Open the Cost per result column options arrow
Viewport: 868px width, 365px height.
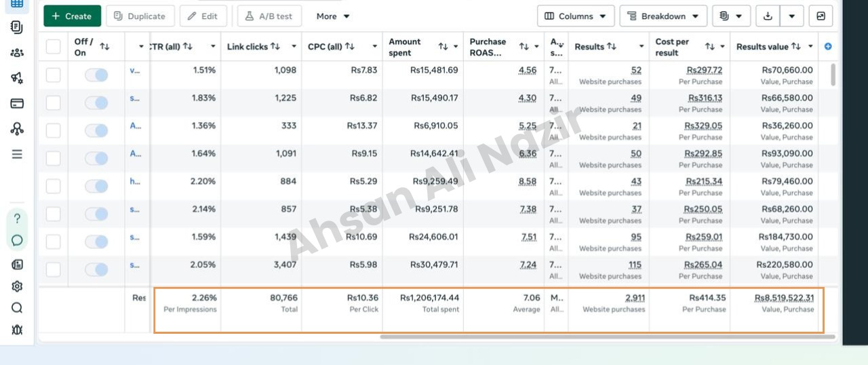722,47
